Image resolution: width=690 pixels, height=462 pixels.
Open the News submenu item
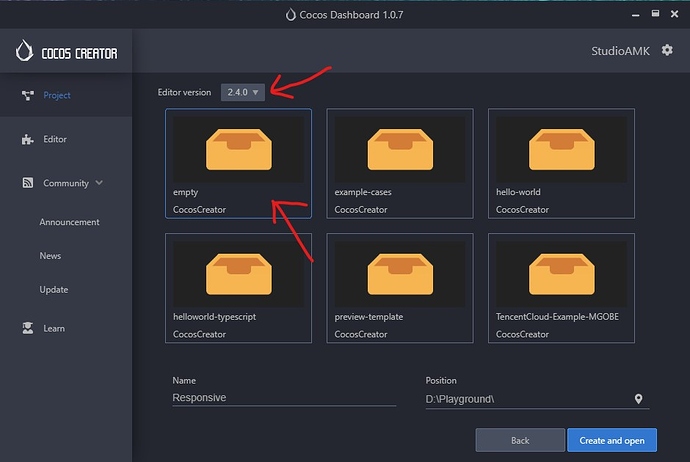[x=50, y=256]
